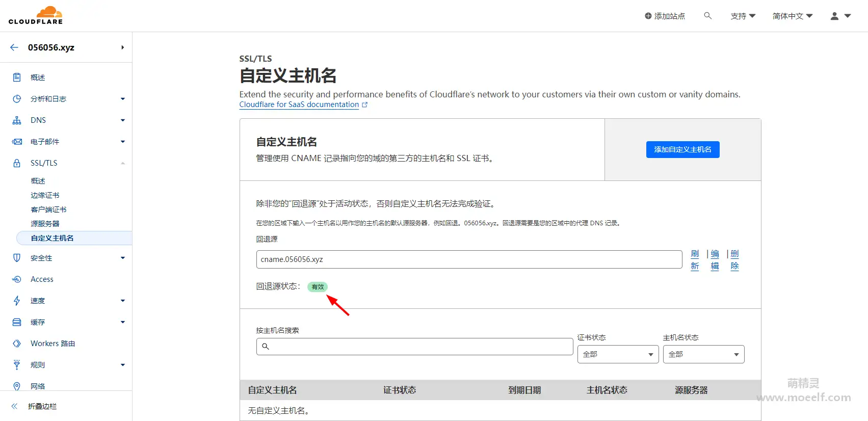Expand the 电子邮件 section arrow
Viewport: 868px width, 421px height.
[123, 142]
